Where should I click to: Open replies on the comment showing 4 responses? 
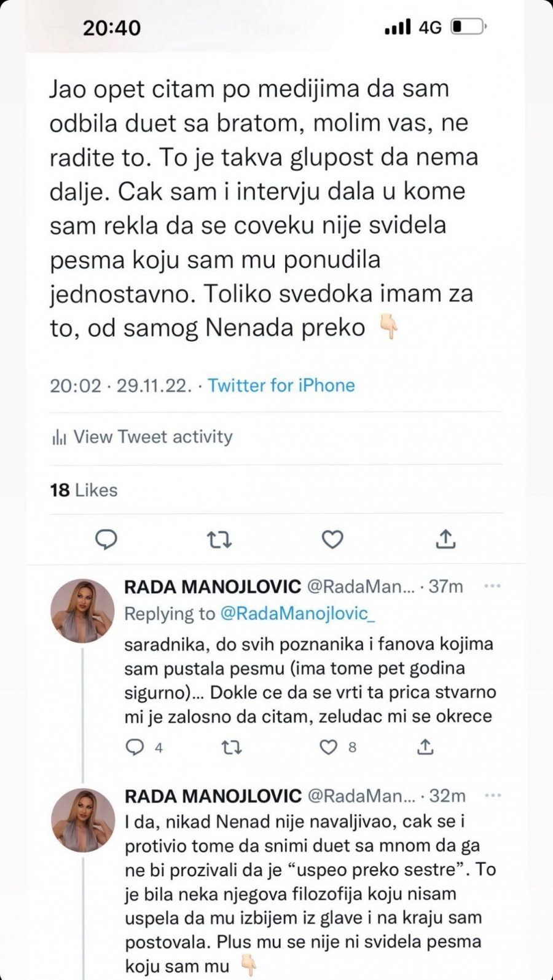135,747
